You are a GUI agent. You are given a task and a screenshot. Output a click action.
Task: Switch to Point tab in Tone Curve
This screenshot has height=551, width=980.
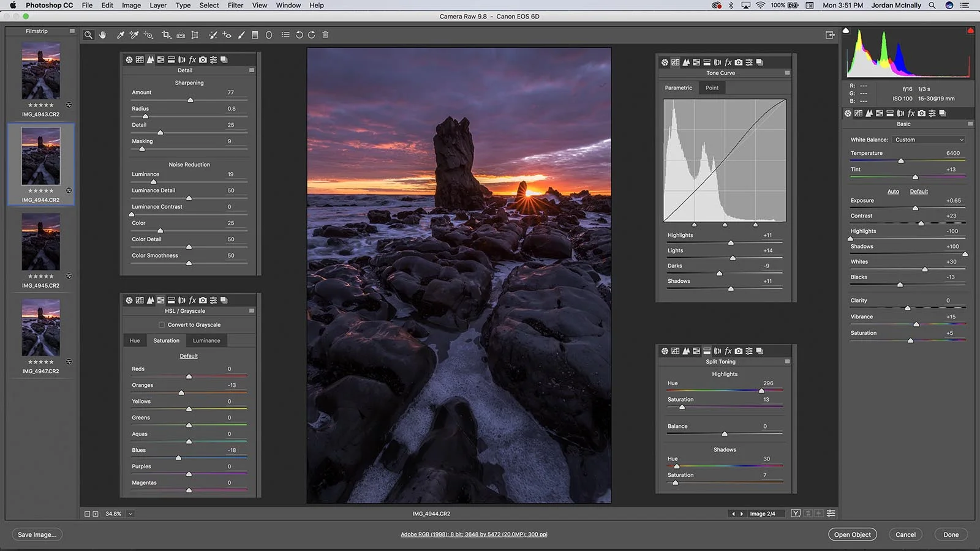[x=712, y=88]
